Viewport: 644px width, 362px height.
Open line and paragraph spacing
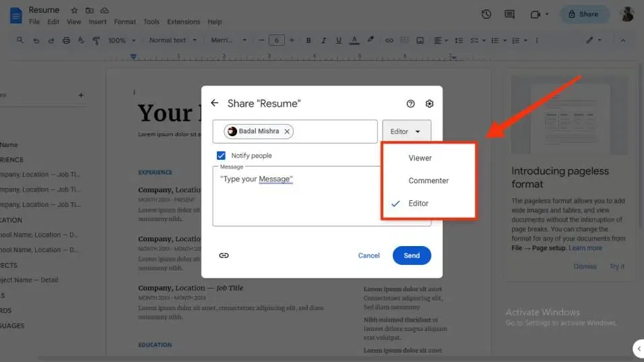[459, 40]
